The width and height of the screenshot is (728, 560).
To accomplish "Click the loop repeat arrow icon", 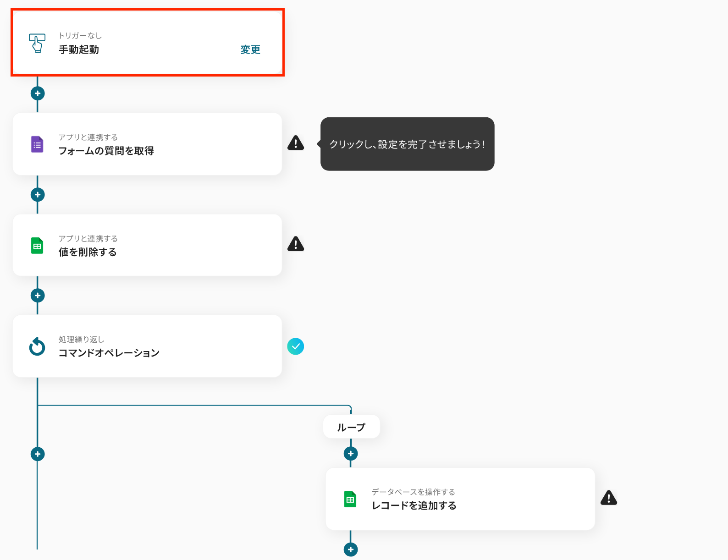I will (37, 346).
